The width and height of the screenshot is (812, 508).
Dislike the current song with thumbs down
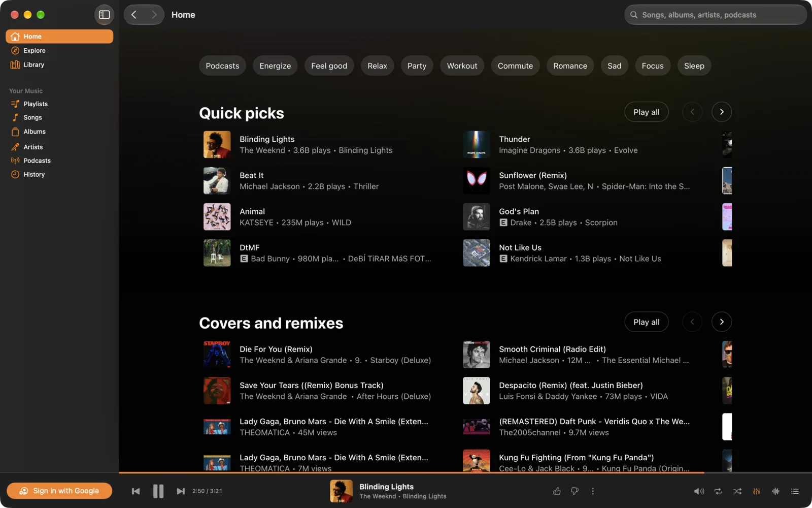click(574, 491)
